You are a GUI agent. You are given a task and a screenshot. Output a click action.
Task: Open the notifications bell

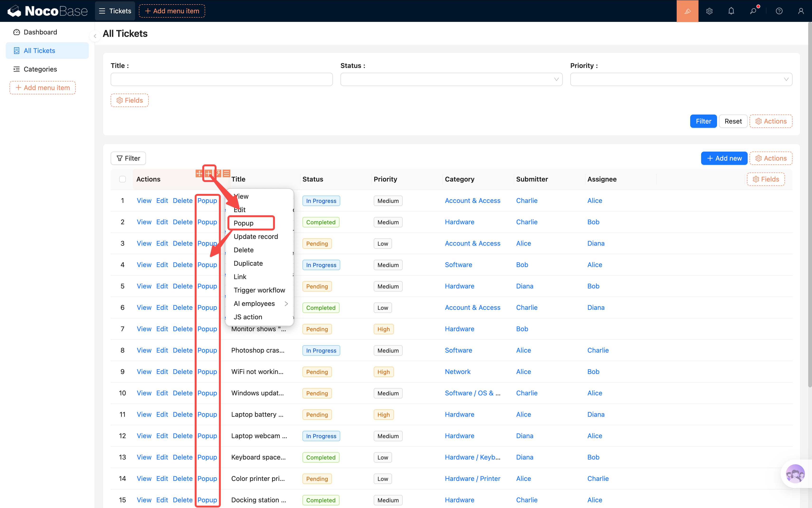(731, 11)
